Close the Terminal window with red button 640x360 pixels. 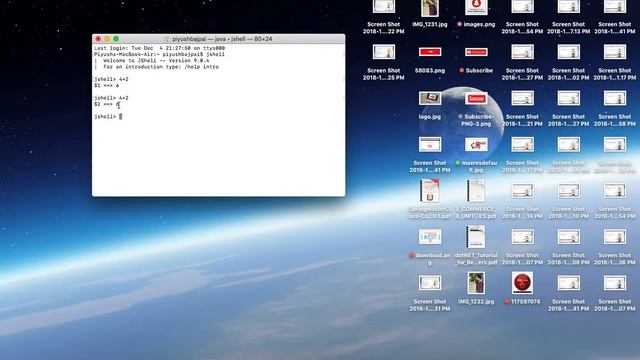[98, 39]
